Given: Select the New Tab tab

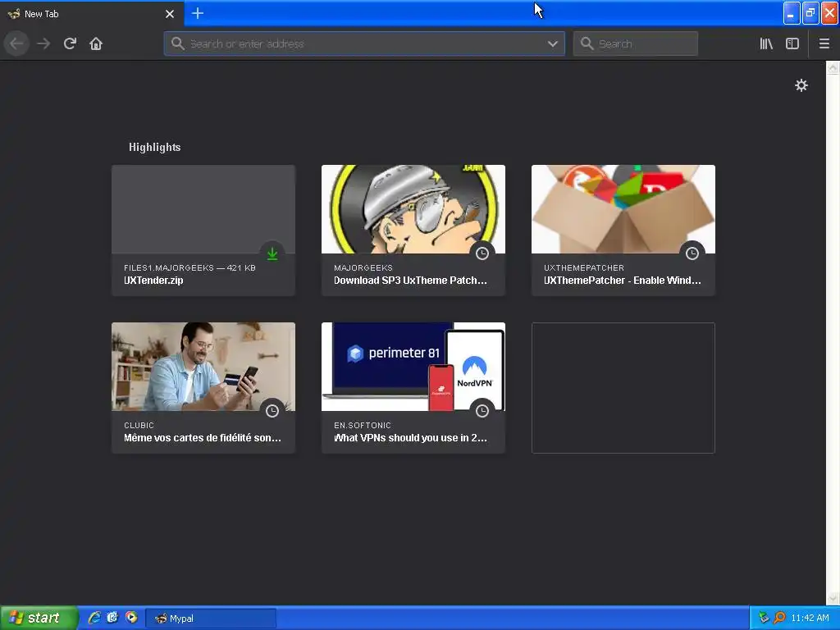Looking at the screenshot, I should pos(92,14).
